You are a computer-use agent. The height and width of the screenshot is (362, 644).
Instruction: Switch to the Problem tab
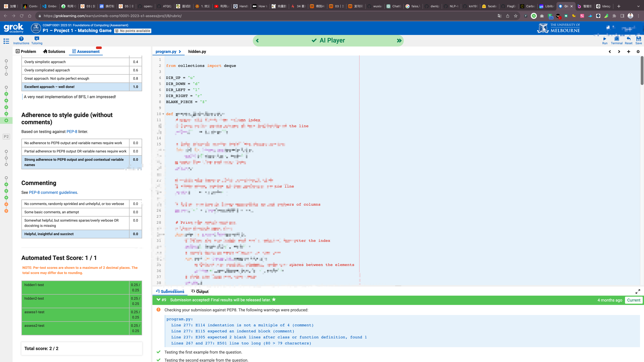tap(26, 51)
